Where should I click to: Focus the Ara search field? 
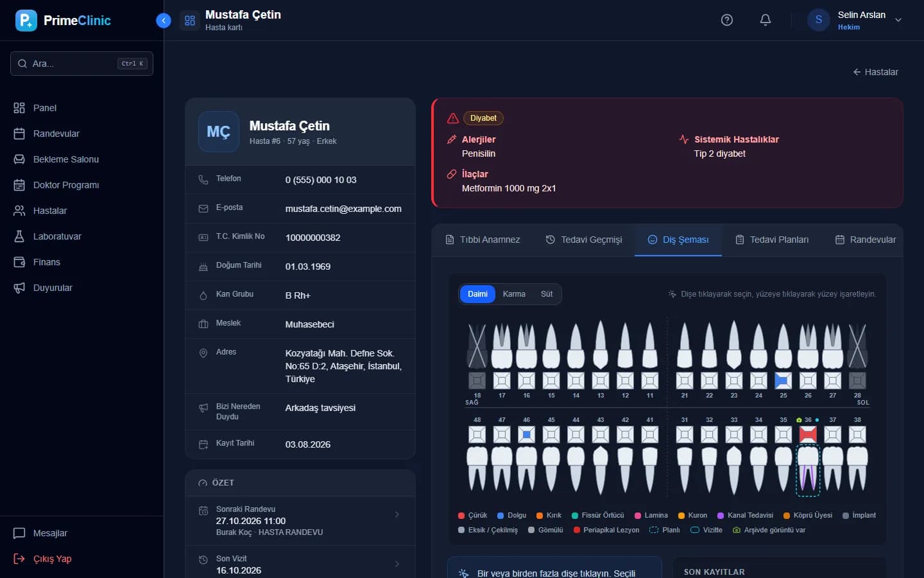pyautogui.click(x=81, y=64)
